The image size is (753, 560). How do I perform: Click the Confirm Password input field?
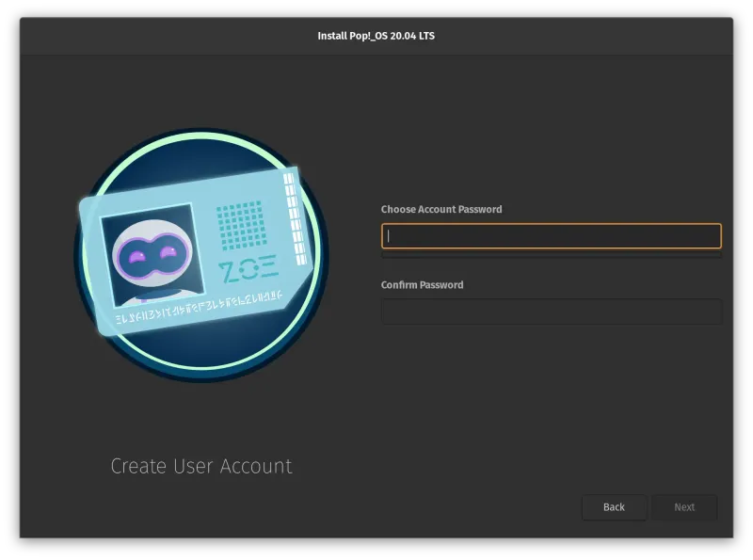click(x=552, y=312)
